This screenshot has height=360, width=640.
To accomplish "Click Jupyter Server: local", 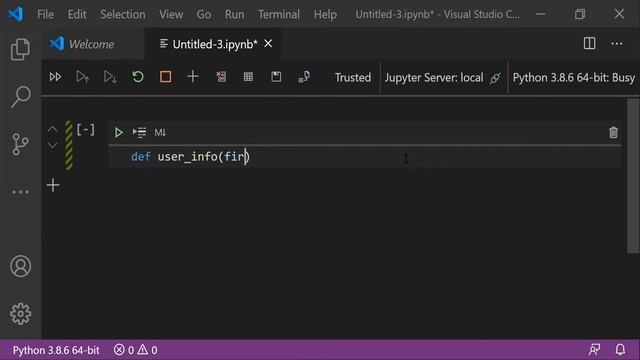I will point(434,78).
